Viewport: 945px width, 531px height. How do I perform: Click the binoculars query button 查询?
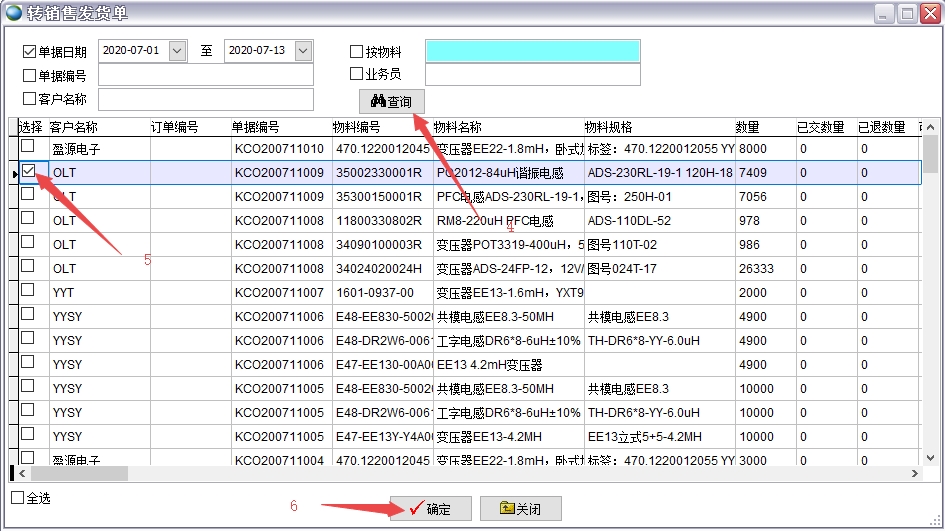point(391,101)
